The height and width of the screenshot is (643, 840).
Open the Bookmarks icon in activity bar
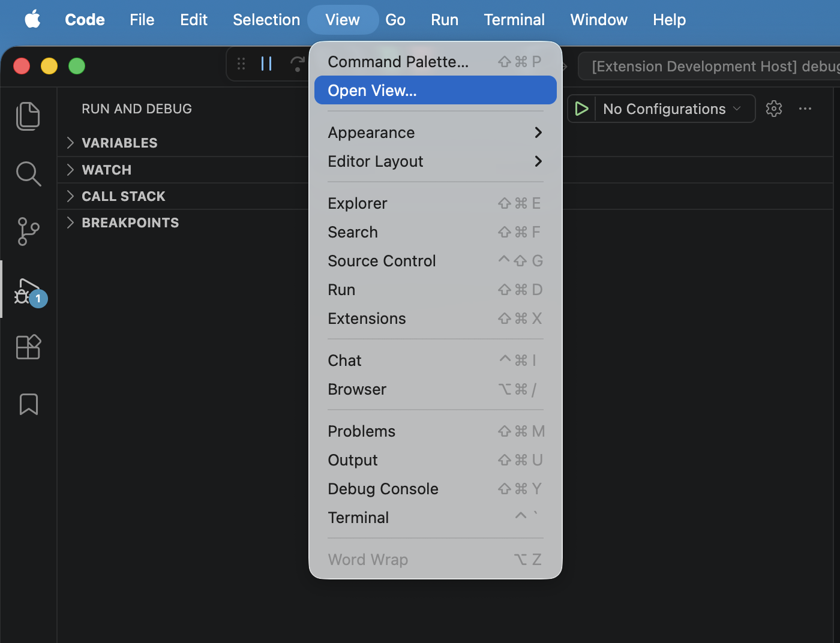coord(28,404)
